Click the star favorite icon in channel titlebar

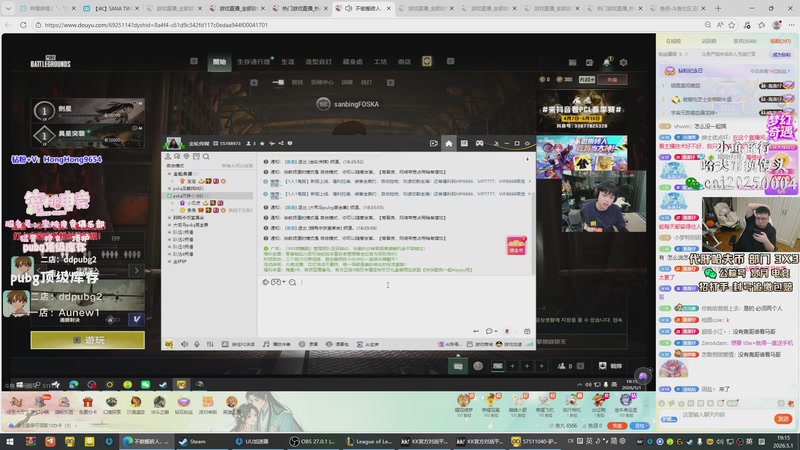[x=262, y=143]
